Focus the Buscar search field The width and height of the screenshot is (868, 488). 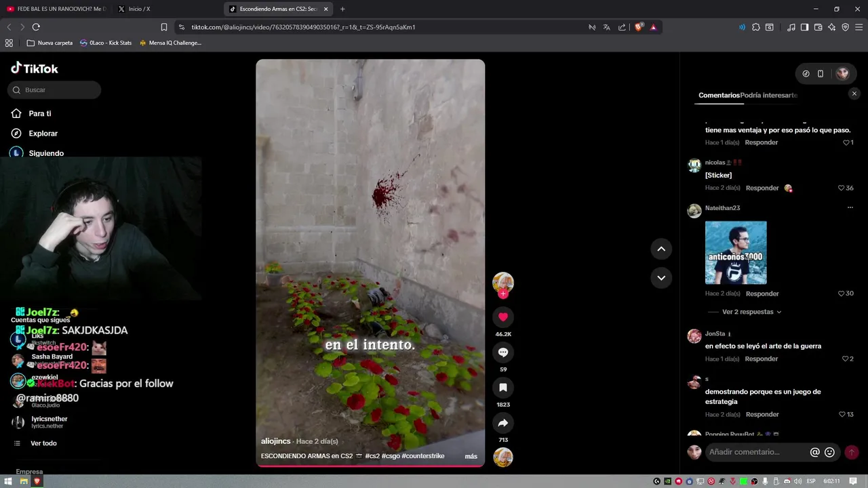(54, 89)
